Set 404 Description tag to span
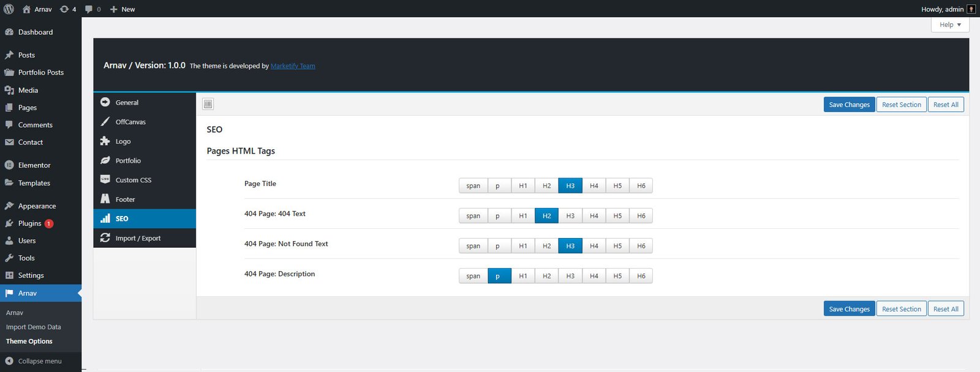Image resolution: width=980 pixels, height=372 pixels. 473,276
